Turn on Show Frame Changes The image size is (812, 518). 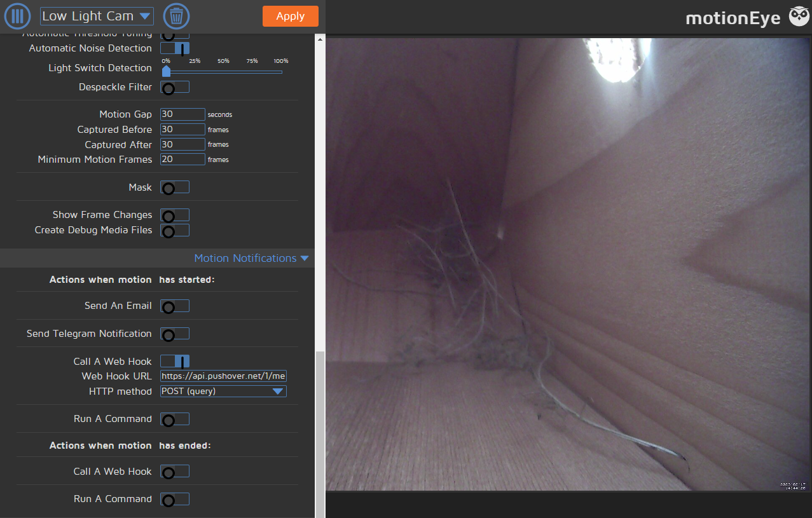tap(175, 215)
